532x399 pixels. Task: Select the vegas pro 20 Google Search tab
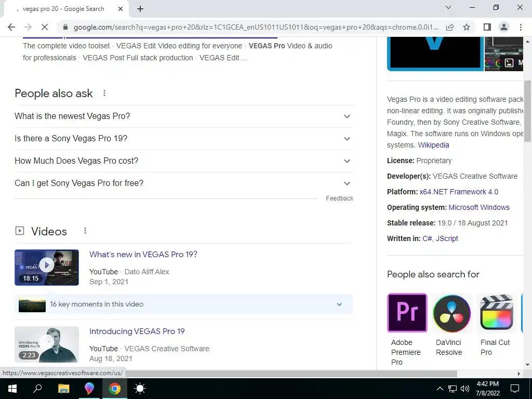coord(63,9)
